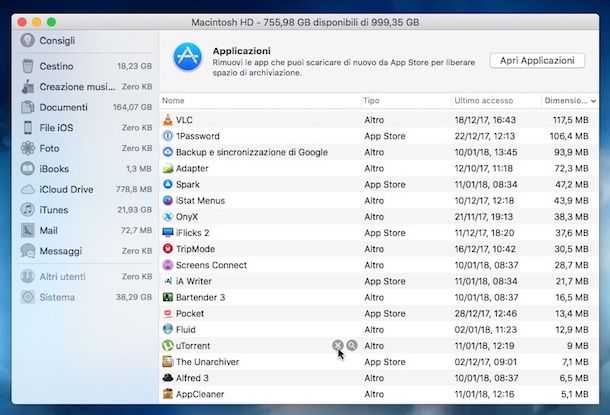
Task: Click TripMode date 16/12/17, 10:42
Action: [485, 249]
